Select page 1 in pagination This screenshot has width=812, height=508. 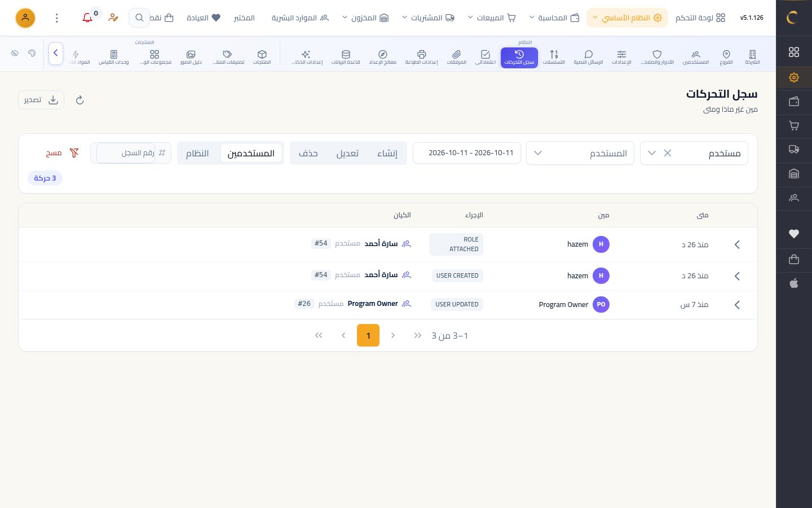click(x=368, y=335)
